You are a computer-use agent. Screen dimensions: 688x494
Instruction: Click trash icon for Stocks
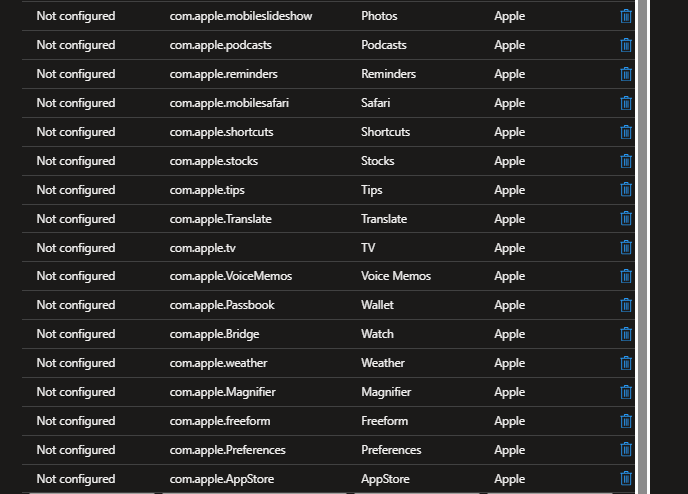[626, 161]
